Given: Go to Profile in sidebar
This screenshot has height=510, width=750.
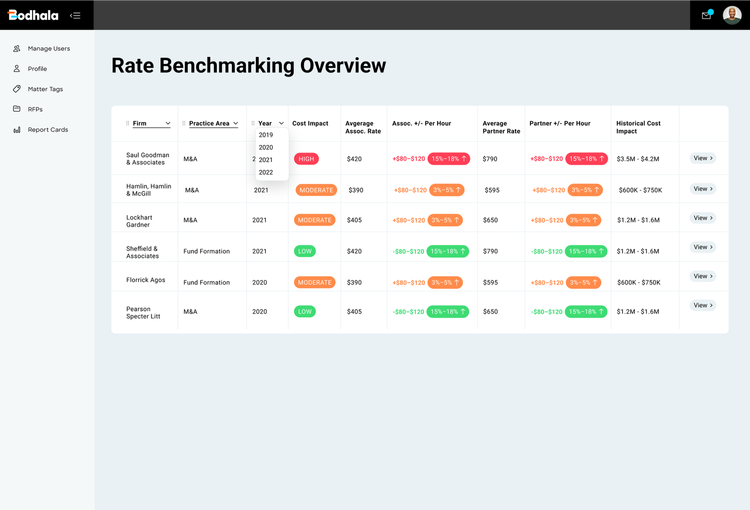Looking at the screenshot, I should coord(37,69).
